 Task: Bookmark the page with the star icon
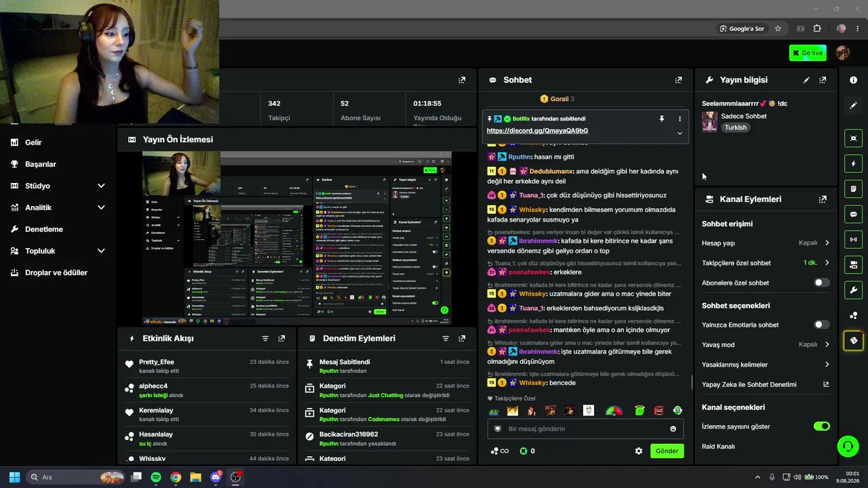click(778, 28)
